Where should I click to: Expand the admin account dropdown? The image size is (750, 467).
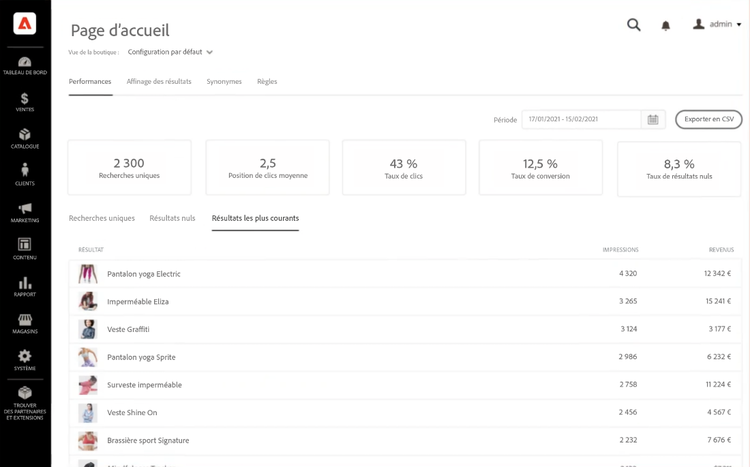(718, 25)
